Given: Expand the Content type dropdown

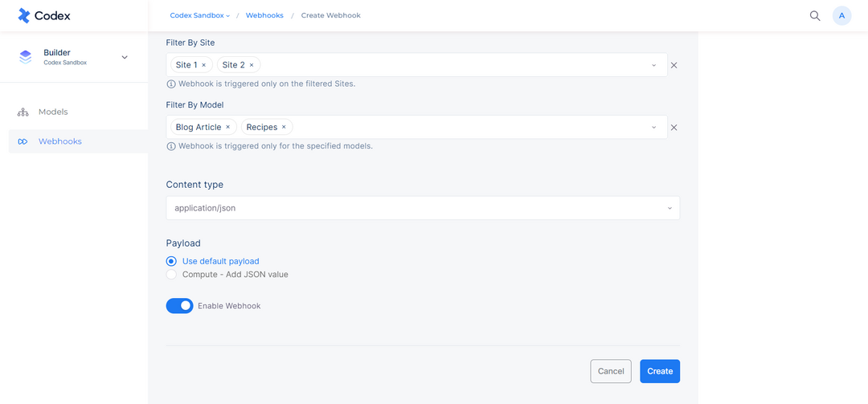Looking at the screenshot, I should [x=423, y=208].
